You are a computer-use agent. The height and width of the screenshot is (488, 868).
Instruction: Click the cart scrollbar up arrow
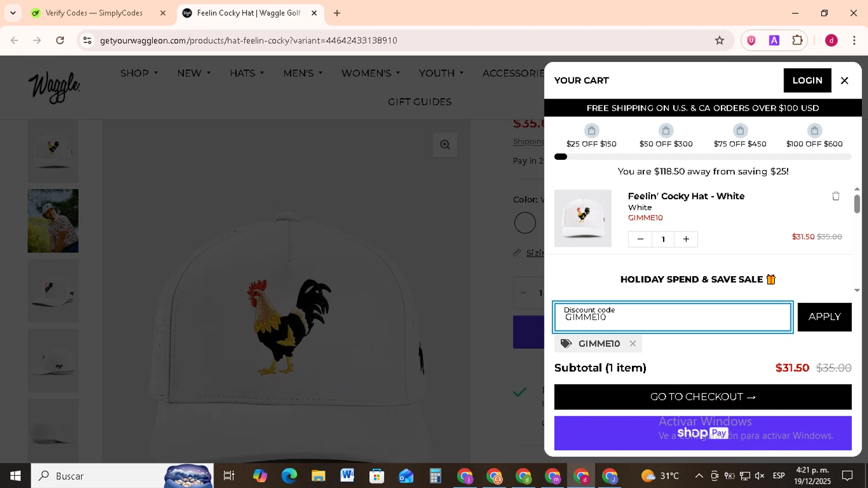pyautogui.click(x=857, y=189)
